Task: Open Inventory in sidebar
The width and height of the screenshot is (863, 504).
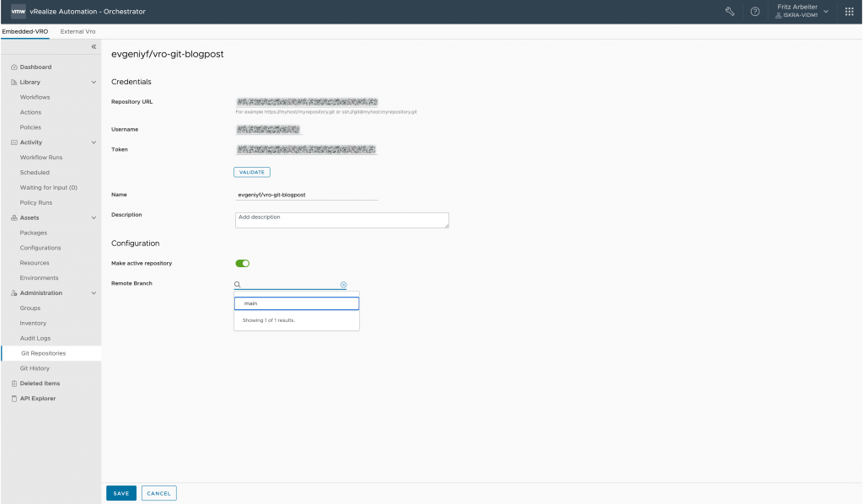Action: click(x=33, y=323)
